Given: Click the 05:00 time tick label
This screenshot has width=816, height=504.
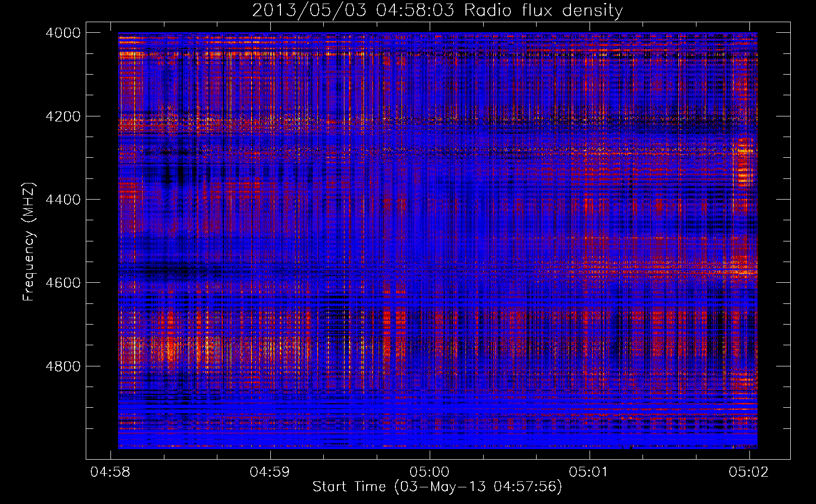Looking at the screenshot, I should [x=429, y=472].
